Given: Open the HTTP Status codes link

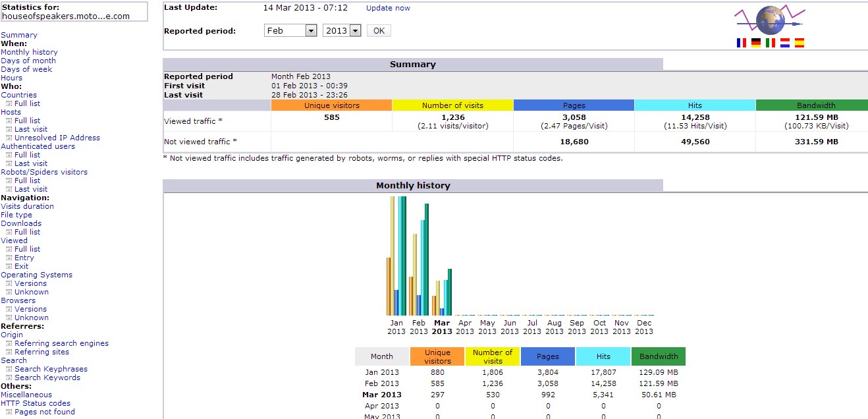Looking at the screenshot, I should coord(36,403).
